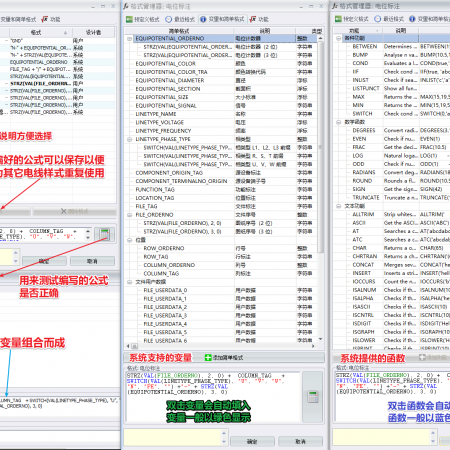Select the "GND" format row in left window
This screenshot has height=450, width=450.
[57, 41]
